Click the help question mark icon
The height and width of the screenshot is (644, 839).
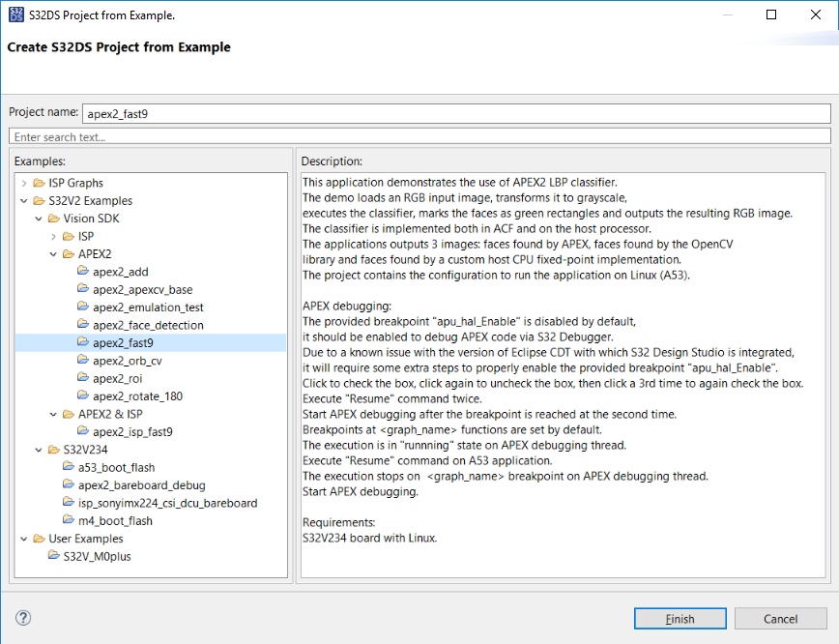pyautogui.click(x=23, y=618)
